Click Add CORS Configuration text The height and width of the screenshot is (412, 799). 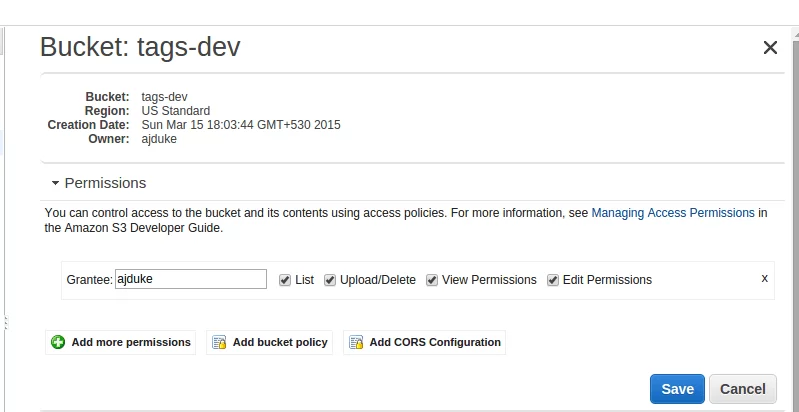pyautogui.click(x=435, y=342)
